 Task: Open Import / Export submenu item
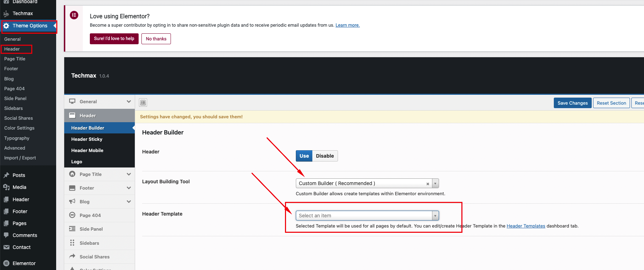pos(20,158)
